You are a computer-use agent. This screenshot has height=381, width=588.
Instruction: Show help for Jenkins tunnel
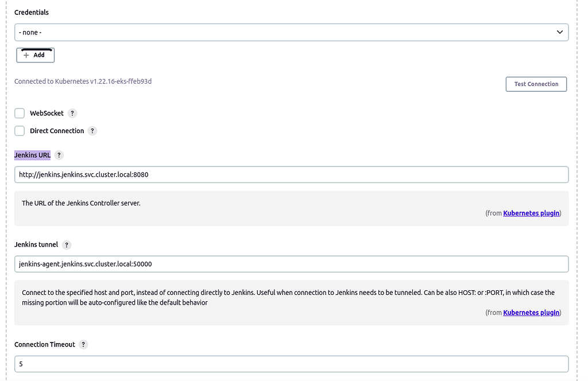(x=67, y=245)
